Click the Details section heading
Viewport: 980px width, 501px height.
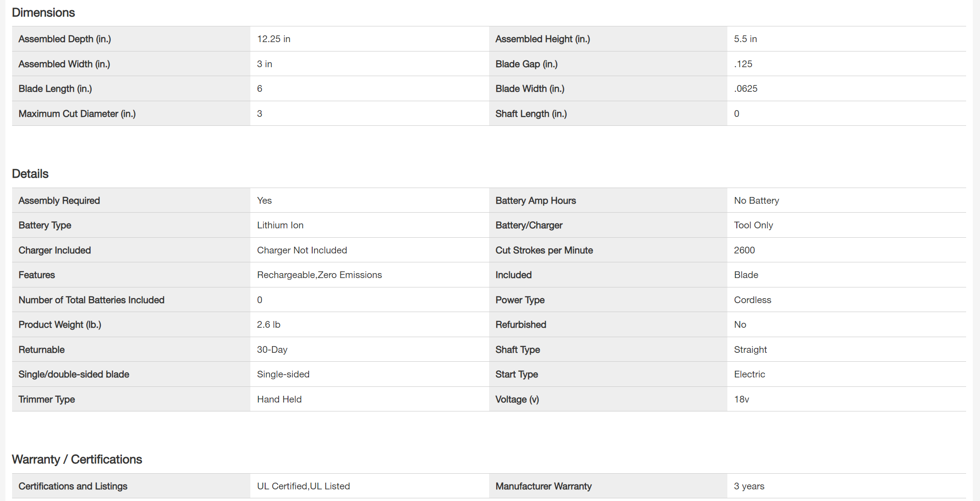[30, 174]
